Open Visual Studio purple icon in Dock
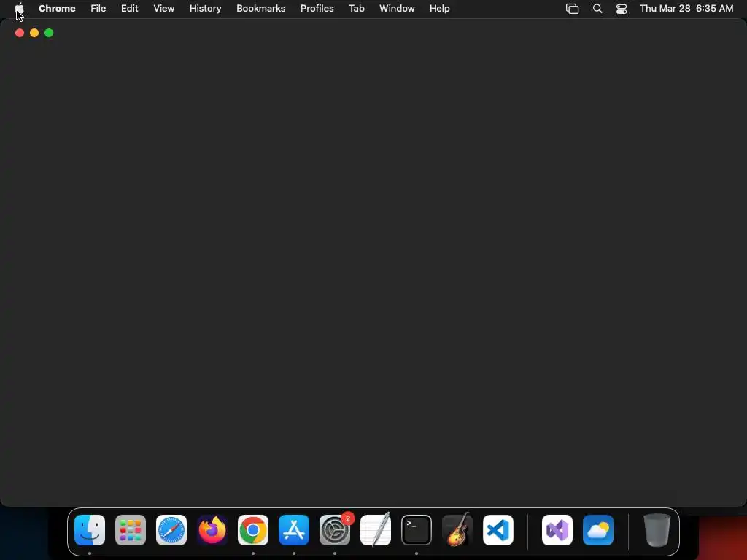This screenshot has height=560, width=747. (557, 530)
